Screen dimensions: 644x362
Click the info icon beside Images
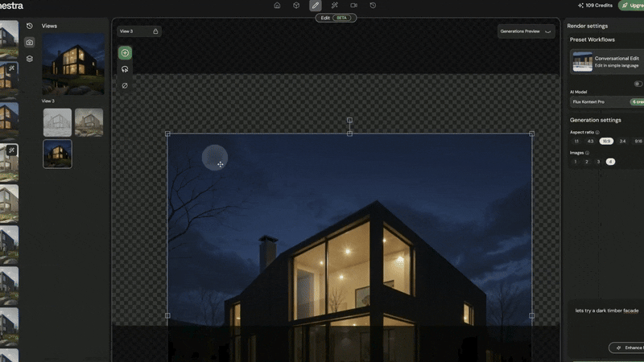[x=588, y=153]
